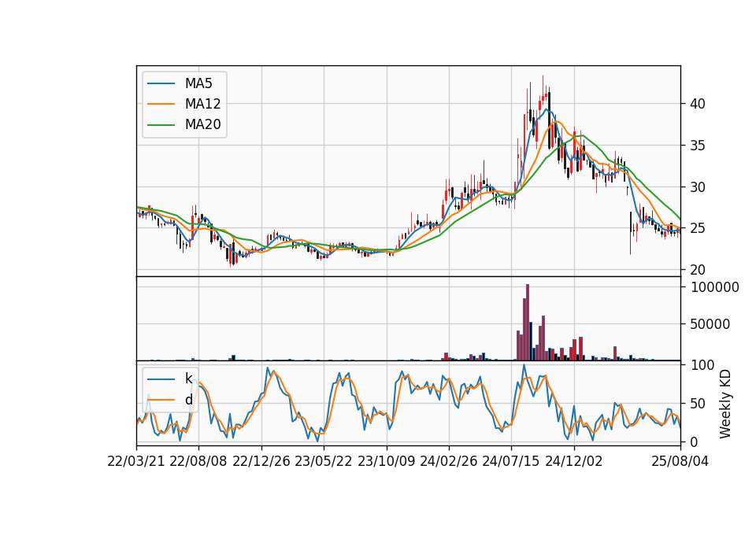Image resolution: width=756 pixels, height=543 pixels.
Task: Click the 24/02/26 date tick label
Action: click(448, 461)
